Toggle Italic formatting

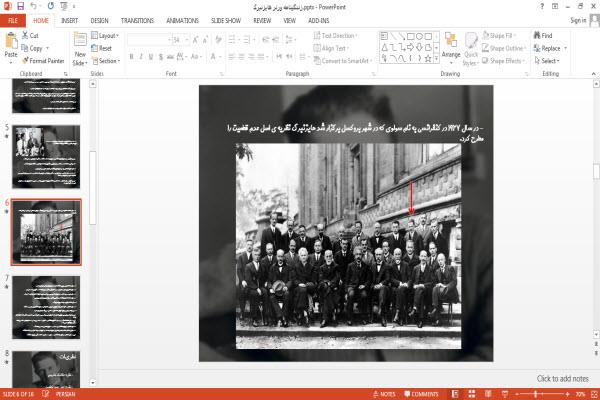tap(141, 57)
